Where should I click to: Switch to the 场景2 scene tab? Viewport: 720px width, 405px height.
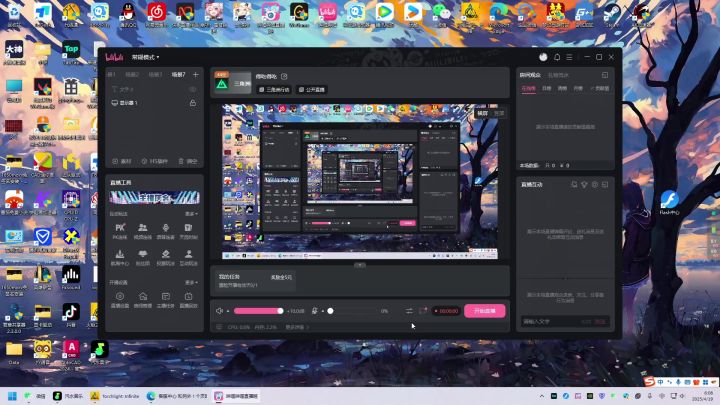pos(132,74)
